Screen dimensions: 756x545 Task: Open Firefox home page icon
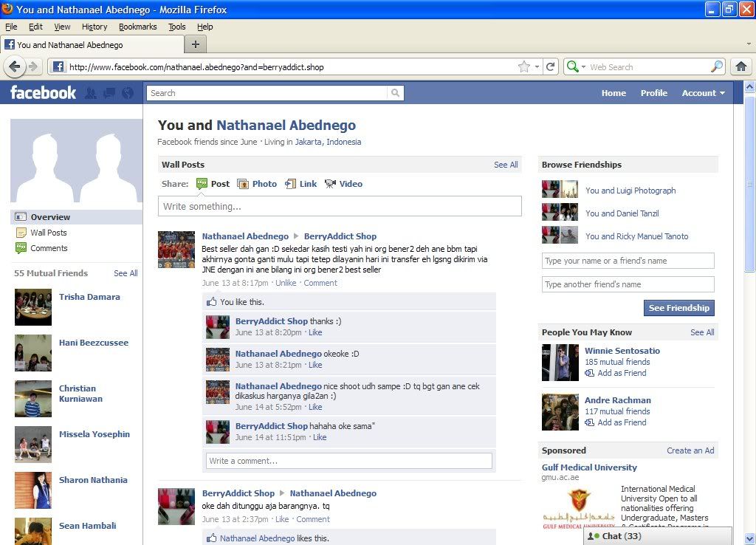pos(741,66)
